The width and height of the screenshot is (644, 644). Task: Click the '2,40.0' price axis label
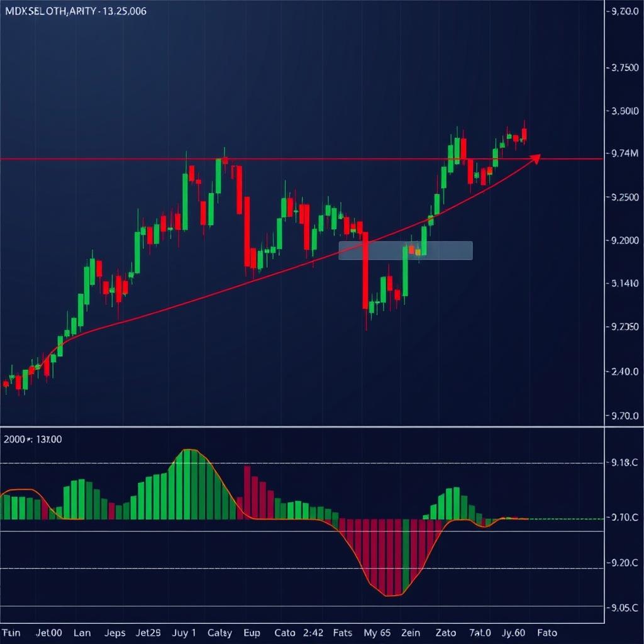625,372
